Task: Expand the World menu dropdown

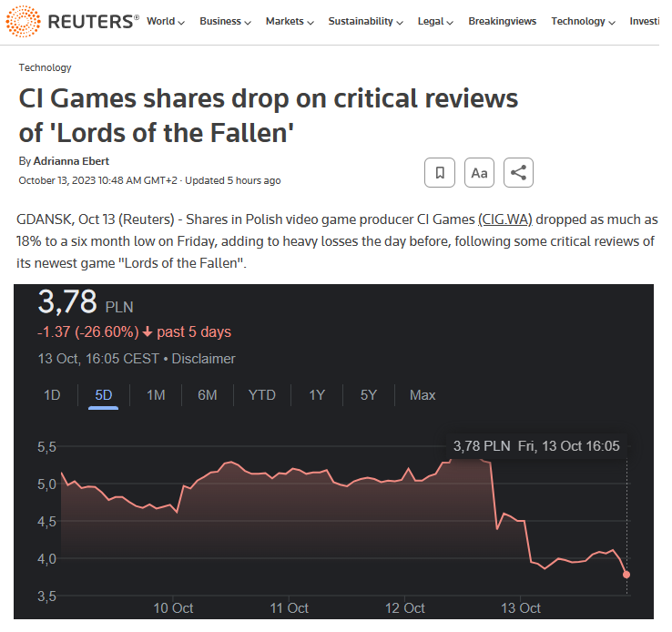Action: [x=165, y=21]
